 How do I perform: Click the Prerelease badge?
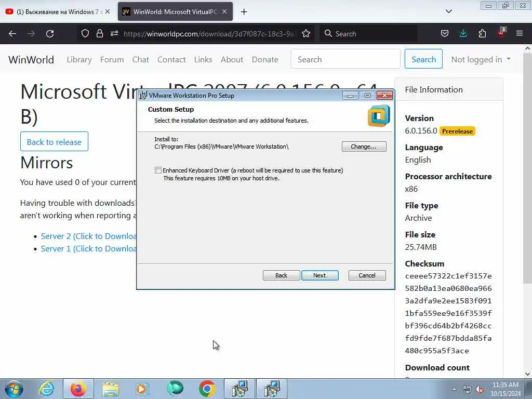[457, 131]
